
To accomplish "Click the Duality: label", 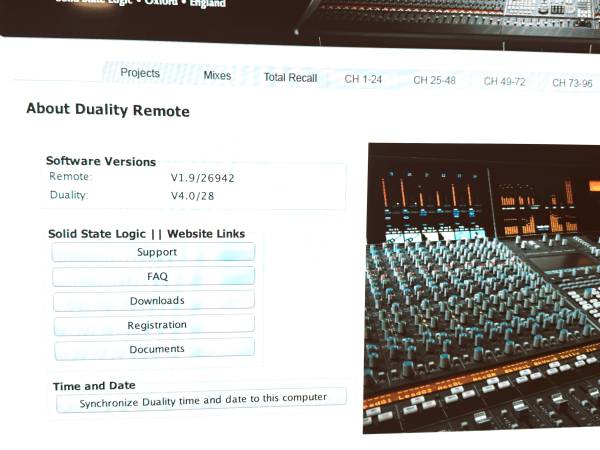I will tap(69, 195).
